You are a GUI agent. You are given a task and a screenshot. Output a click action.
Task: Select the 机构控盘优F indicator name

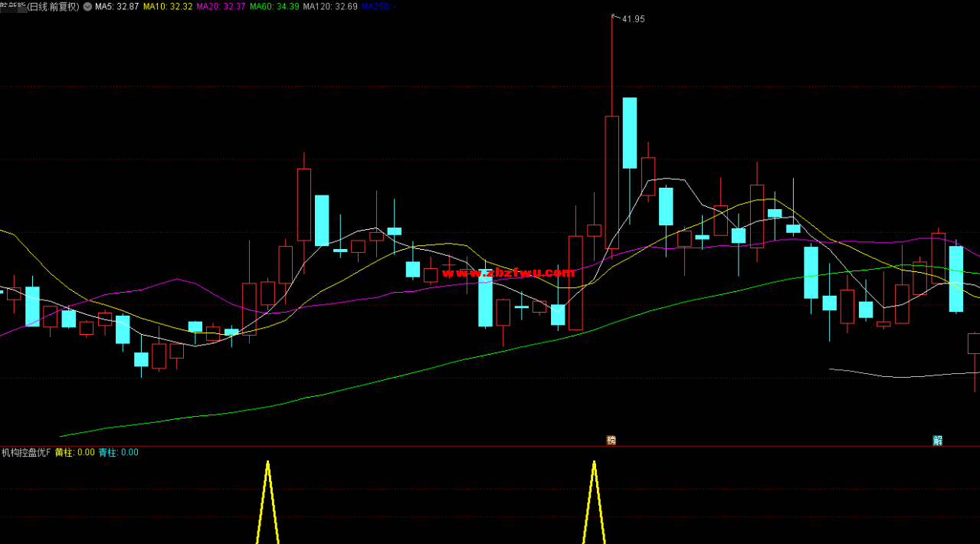[26, 452]
